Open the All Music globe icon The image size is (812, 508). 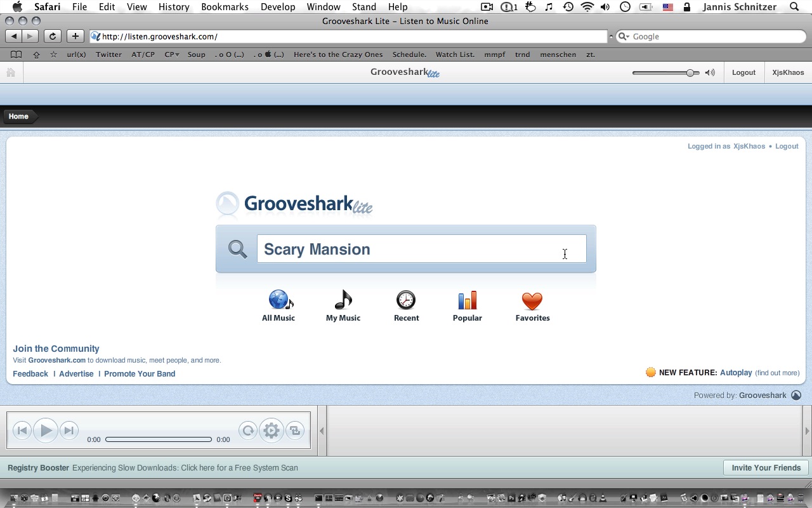click(x=278, y=300)
